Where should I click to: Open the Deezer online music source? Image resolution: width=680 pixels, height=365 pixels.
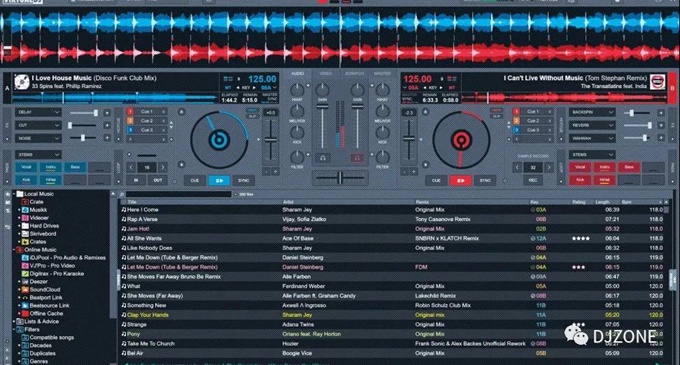coord(39,281)
